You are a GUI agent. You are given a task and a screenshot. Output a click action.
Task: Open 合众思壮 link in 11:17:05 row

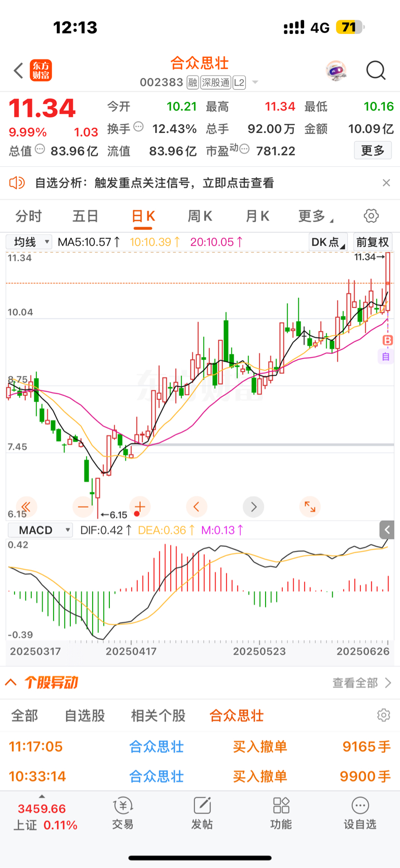[156, 747]
